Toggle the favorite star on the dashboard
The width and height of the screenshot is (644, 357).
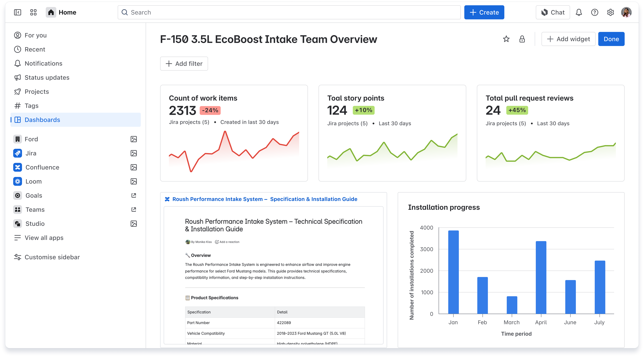pyautogui.click(x=506, y=39)
